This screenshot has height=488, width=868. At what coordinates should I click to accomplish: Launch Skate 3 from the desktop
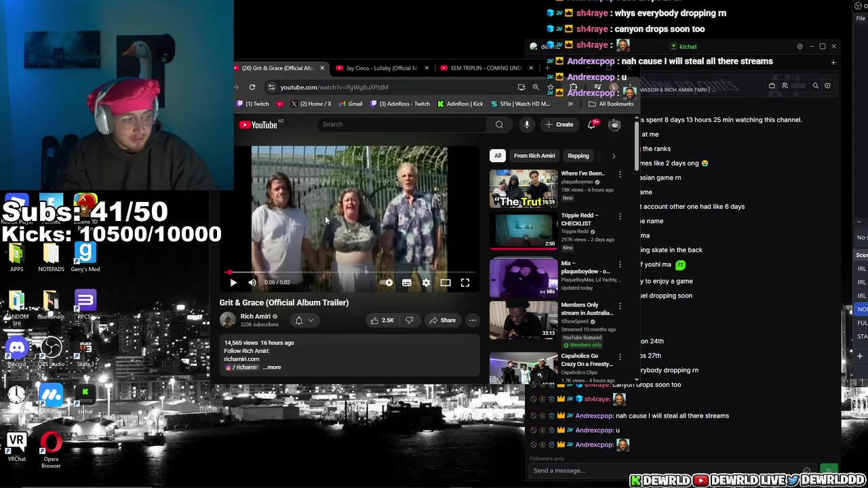coord(85,352)
